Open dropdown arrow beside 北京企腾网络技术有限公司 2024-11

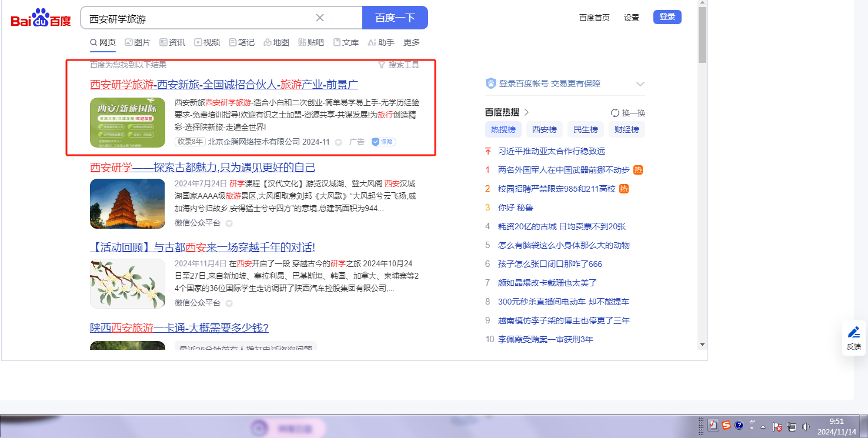(x=339, y=142)
